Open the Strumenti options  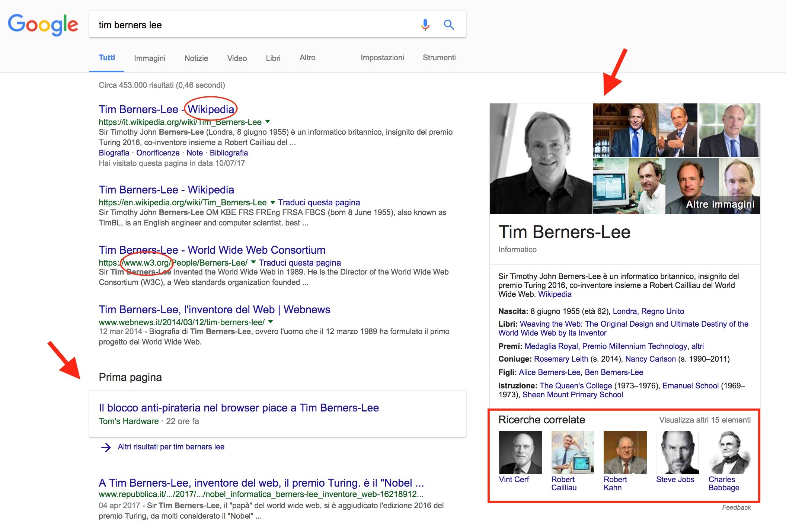439,58
